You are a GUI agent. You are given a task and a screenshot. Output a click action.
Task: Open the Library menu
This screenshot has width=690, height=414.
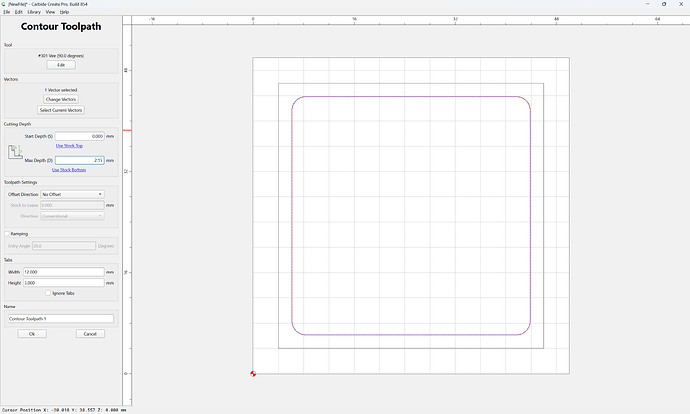34,12
